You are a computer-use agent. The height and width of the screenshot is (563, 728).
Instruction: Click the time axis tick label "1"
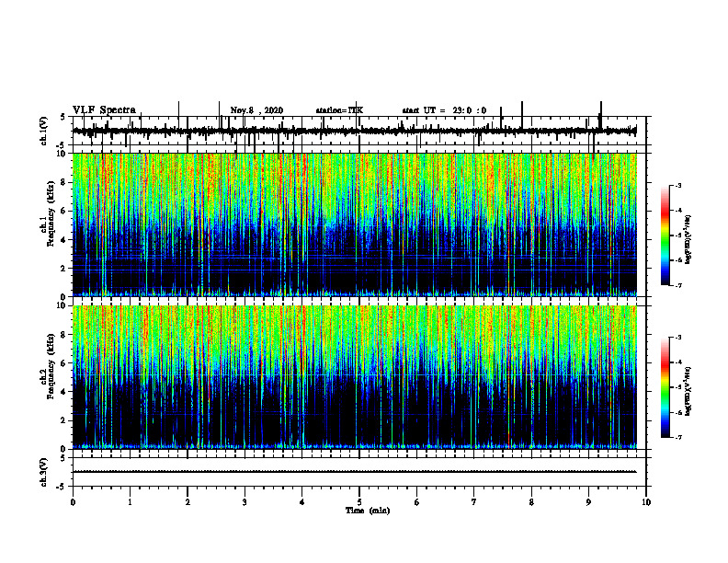pyautogui.click(x=130, y=502)
